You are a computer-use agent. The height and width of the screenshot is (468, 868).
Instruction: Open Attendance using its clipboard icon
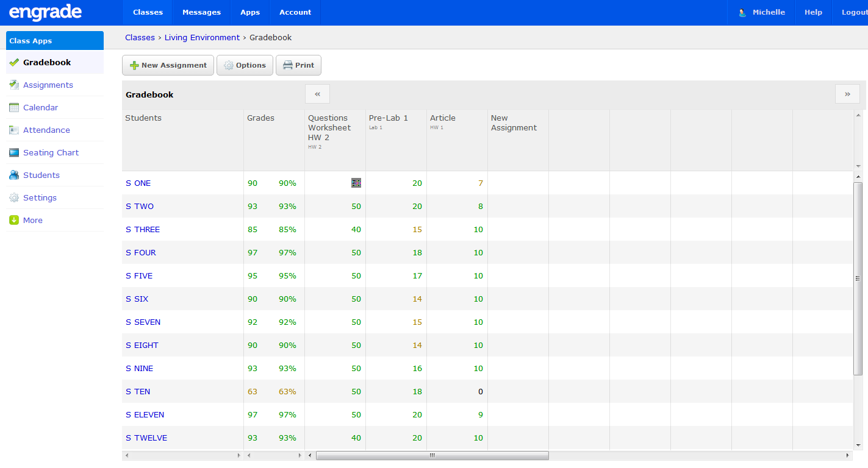[14, 130]
